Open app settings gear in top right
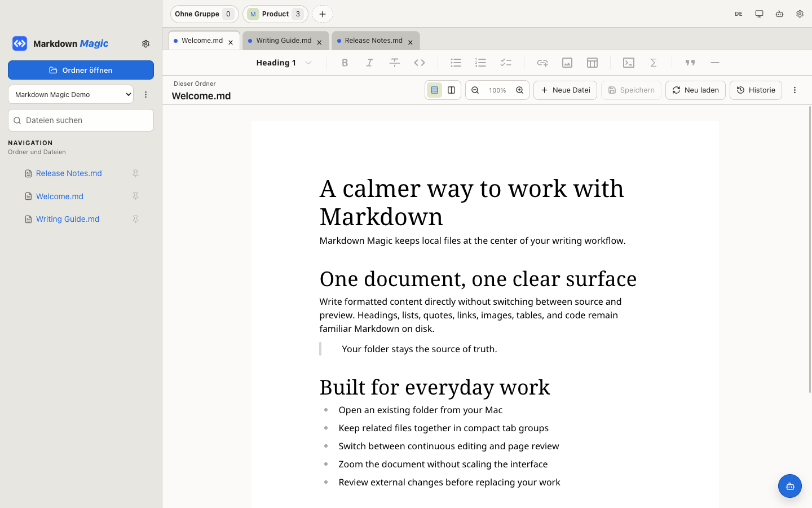This screenshot has width=812, height=508. [x=800, y=14]
